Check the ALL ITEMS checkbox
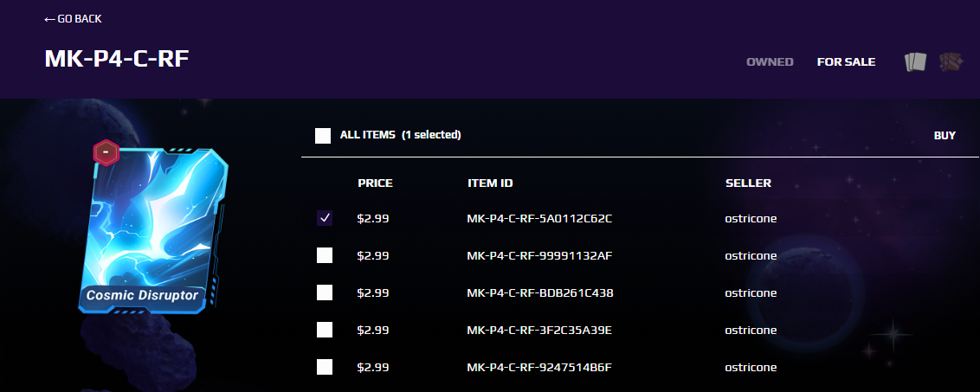The height and width of the screenshot is (392, 980). coord(323,135)
